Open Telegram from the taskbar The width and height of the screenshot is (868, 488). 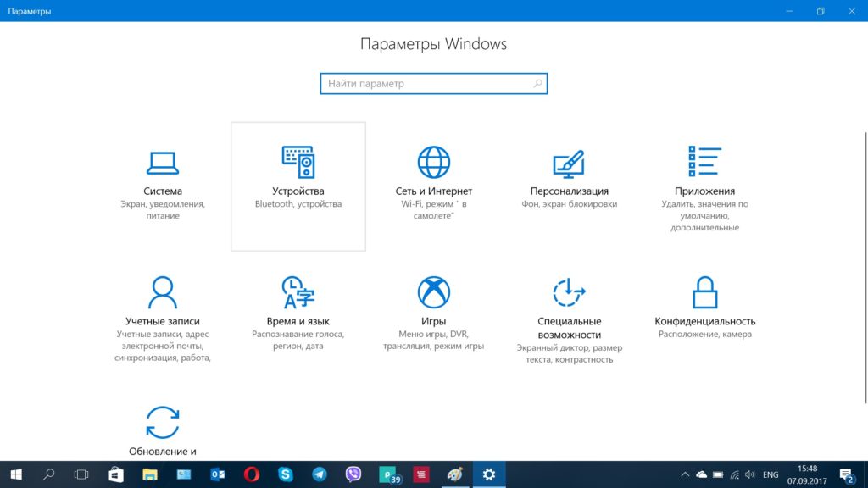[x=320, y=474]
